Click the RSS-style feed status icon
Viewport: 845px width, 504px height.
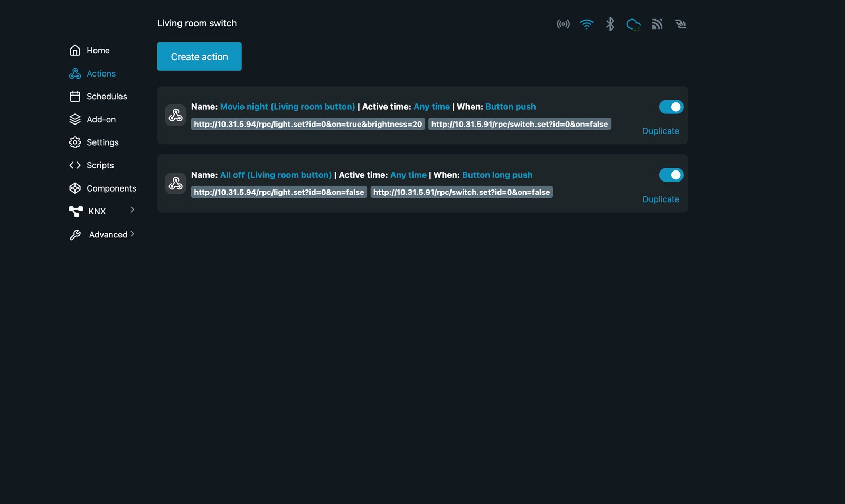pyautogui.click(x=657, y=24)
